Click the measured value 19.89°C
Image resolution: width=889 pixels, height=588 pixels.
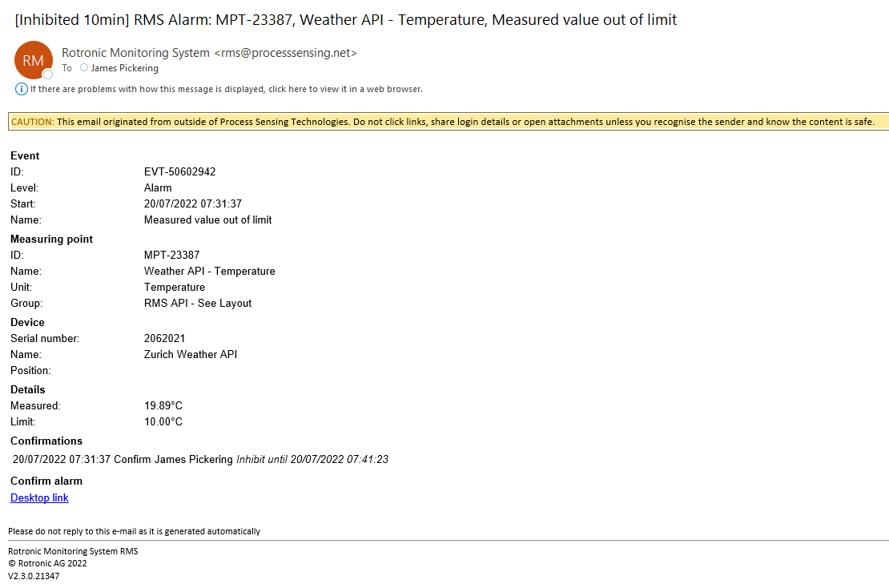[163, 405]
